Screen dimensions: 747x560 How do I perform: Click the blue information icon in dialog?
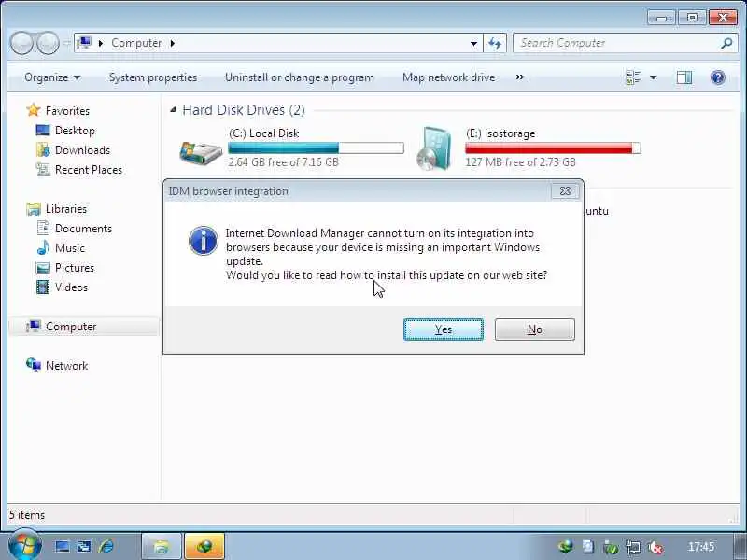tap(204, 241)
